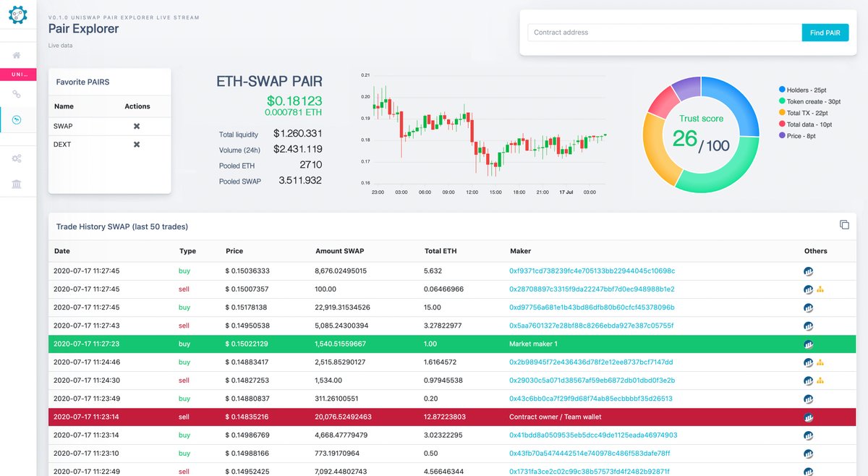Click Total data red legend dot
The image size is (868, 476).
782,124
